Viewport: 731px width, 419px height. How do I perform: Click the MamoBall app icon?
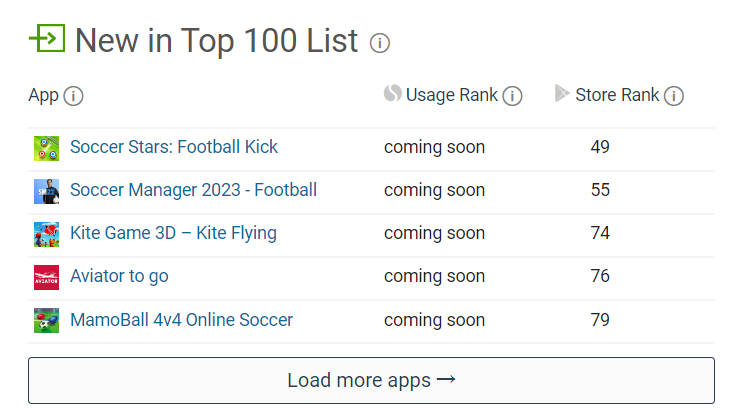(47, 320)
